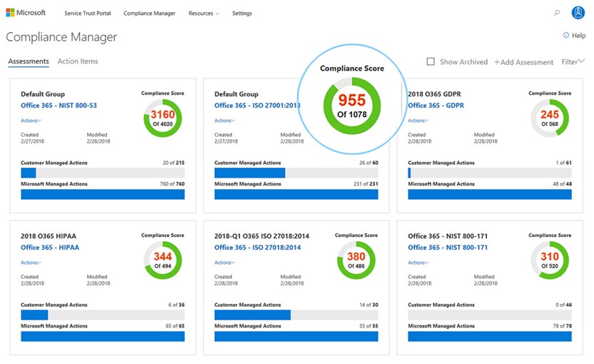Viewport: 594px width, 364px height.
Task: Click Customer Managed Actions bar 14 of 30
Action: [296, 315]
